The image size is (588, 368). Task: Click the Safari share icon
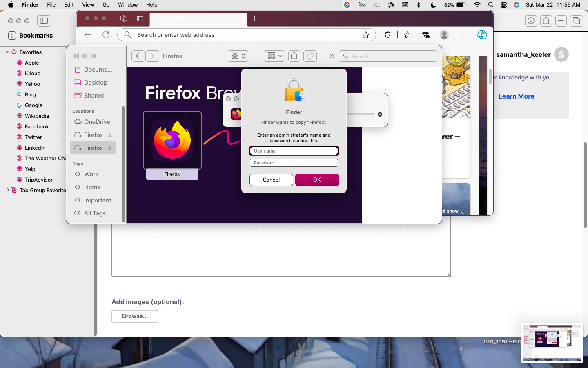point(546,20)
